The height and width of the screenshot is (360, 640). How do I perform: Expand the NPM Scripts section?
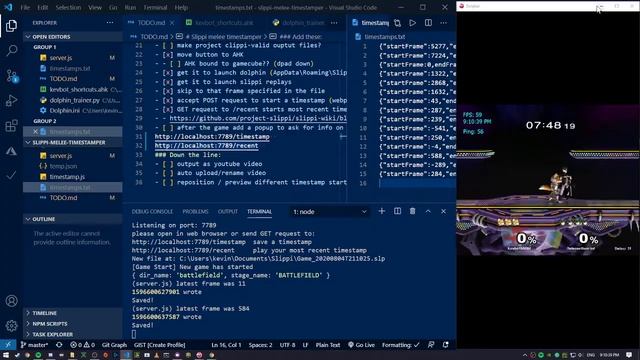tap(73, 324)
